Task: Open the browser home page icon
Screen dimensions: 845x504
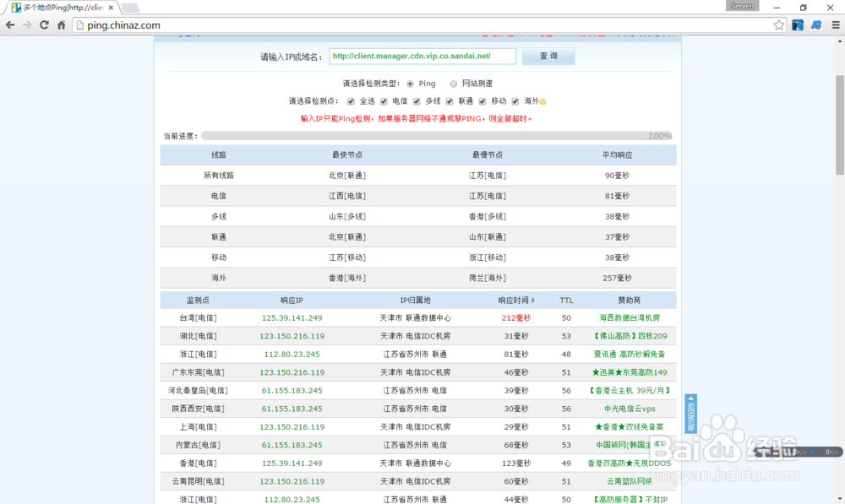Action: 62,24
